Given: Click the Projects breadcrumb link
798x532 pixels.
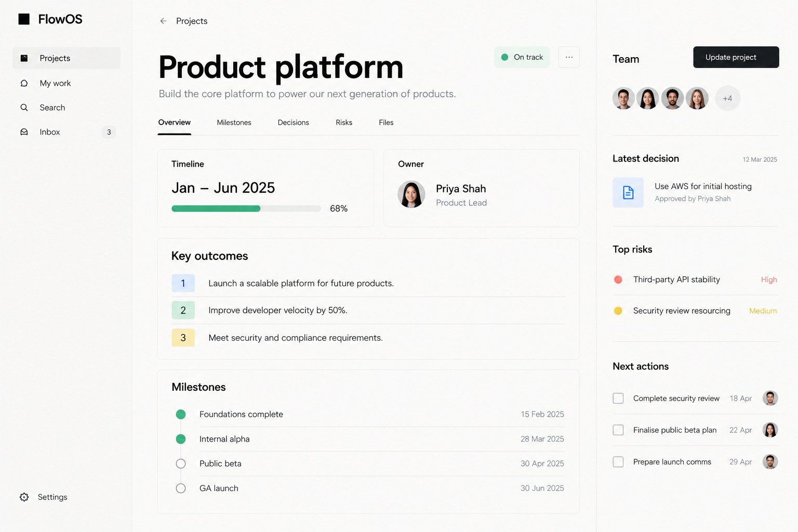Looking at the screenshot, I should click(x=192, y=21).
